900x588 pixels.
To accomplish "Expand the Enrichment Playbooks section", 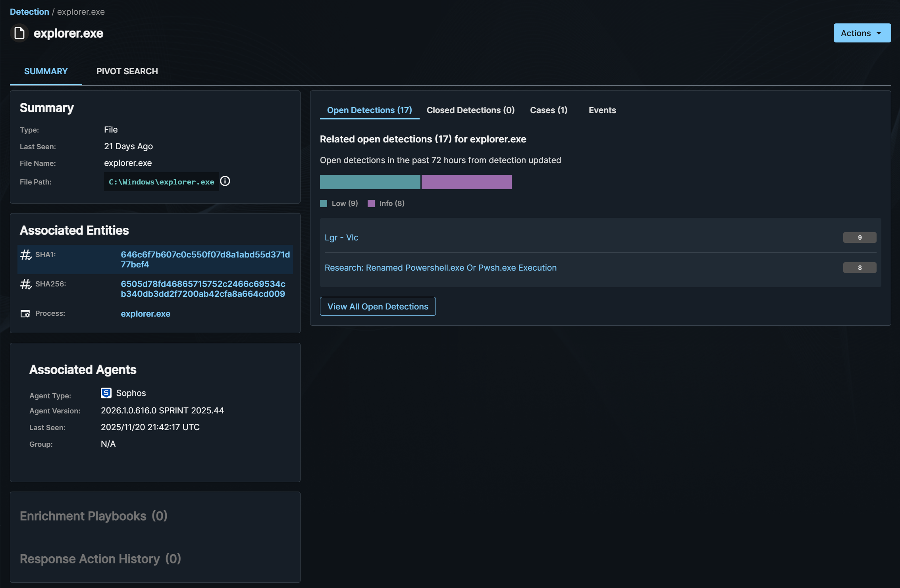I will pos(94,516).
